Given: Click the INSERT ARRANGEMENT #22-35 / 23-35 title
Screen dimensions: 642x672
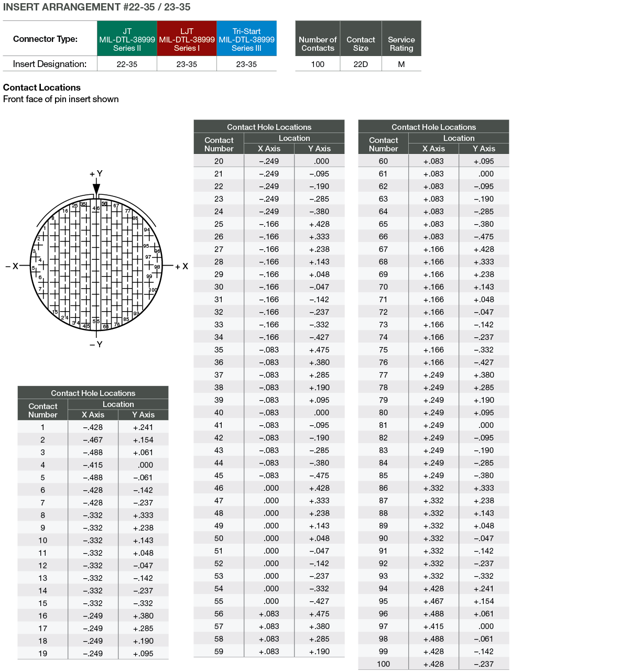Looking at the screenshot, I should point(97,7).
